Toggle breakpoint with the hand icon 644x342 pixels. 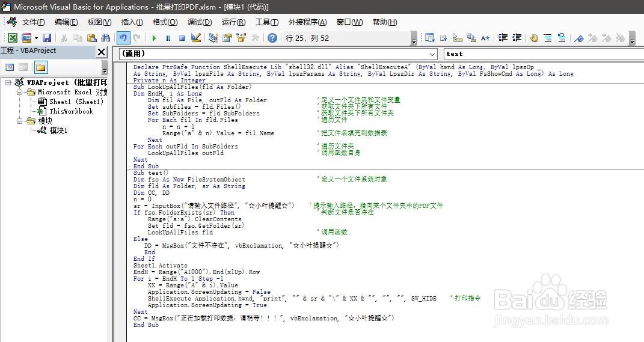pyautogui.click(x=534, y=38)
